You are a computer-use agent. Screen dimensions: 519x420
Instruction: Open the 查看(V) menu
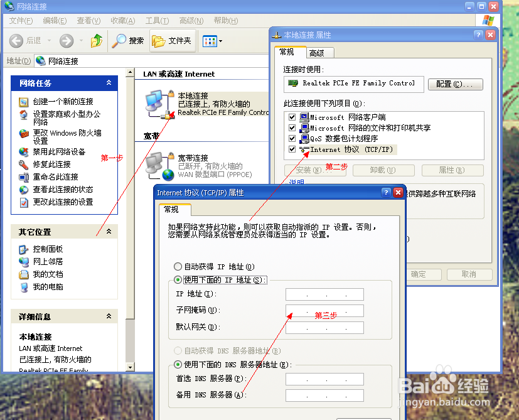88,21
